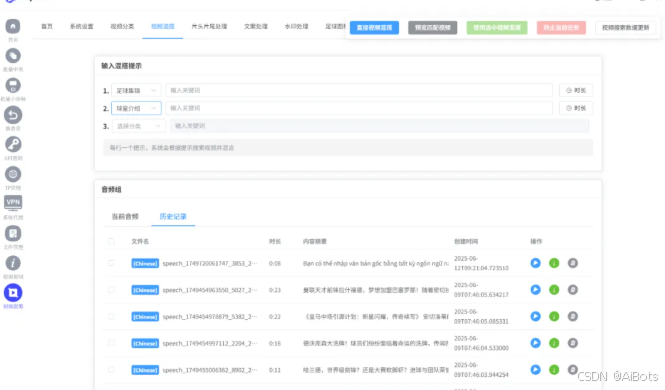Click the red 终止当前任务 button
This screenshot has width=665, height=390.
[561, 28]
